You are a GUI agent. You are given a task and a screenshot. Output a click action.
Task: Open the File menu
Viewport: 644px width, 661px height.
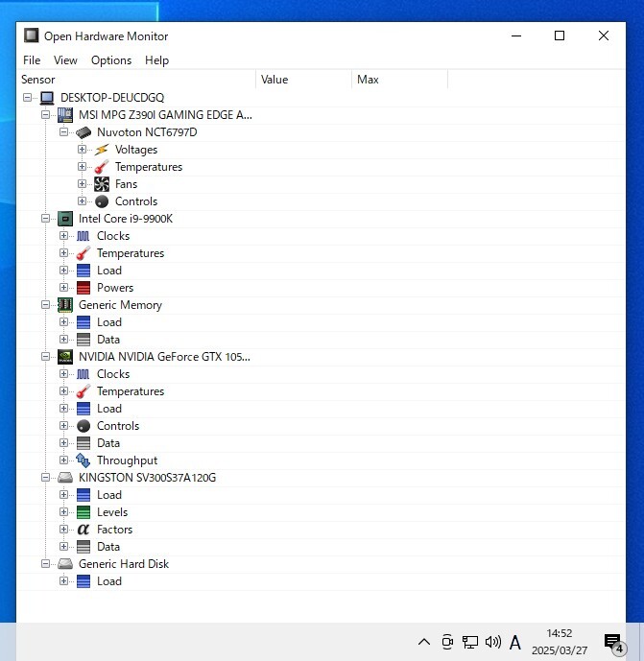[32, 60]
